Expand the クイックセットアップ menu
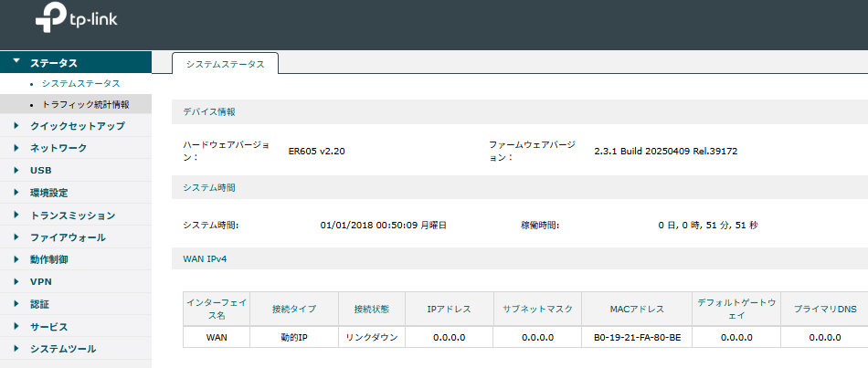The width and height of the screenshot is (868, 368). coord(76,126)
